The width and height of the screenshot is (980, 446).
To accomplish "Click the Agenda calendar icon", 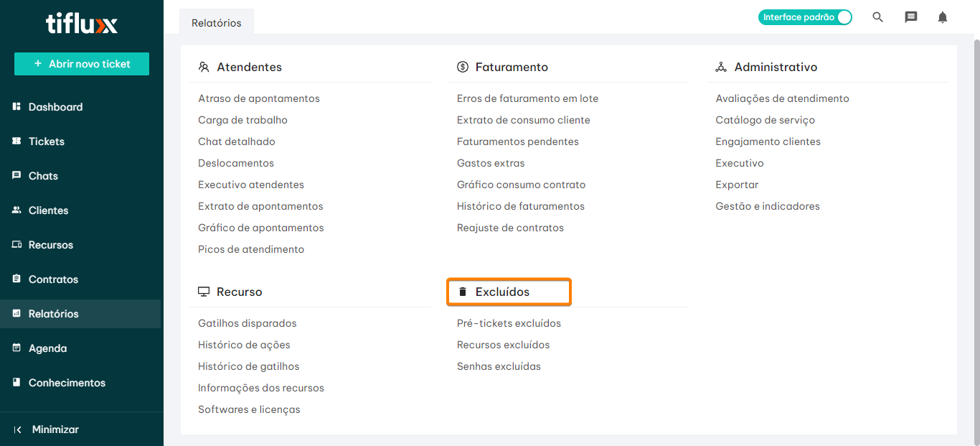I will coord(17,348).
